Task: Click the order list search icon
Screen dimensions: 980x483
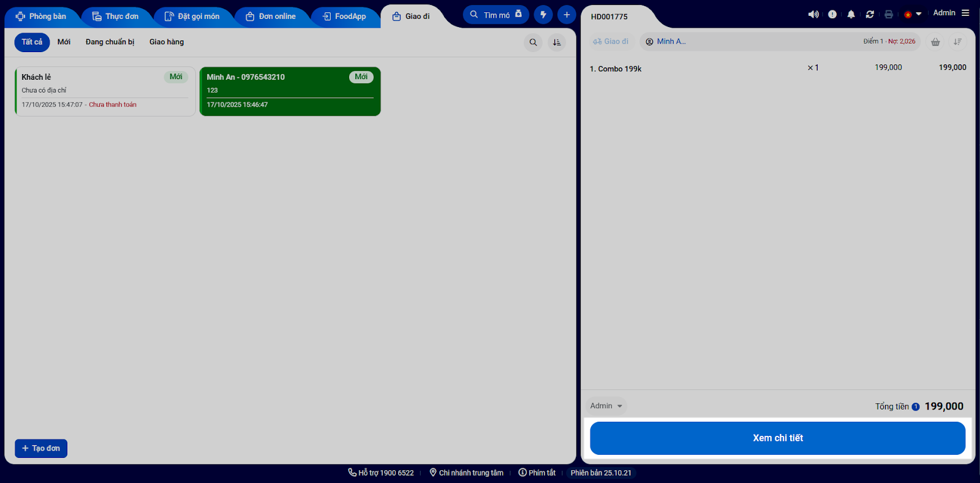Action: pyautogui.click(x=533, y=42)
